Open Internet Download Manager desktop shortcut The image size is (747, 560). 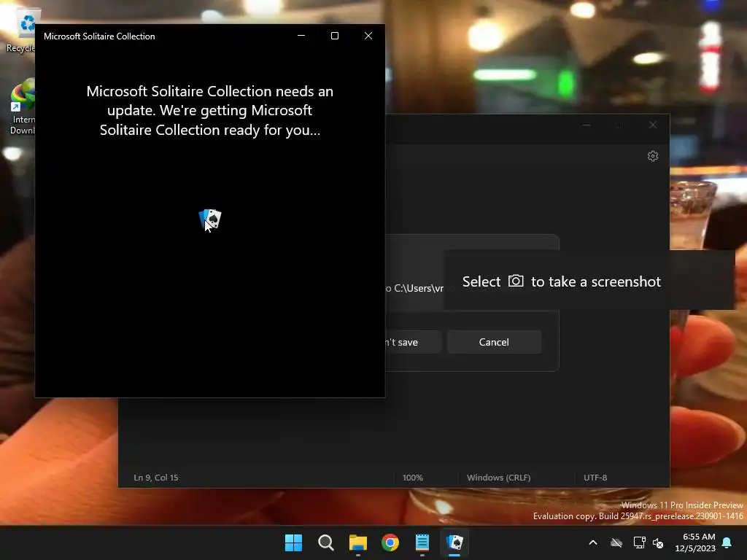pyautogui.click(x=23, y=107)
